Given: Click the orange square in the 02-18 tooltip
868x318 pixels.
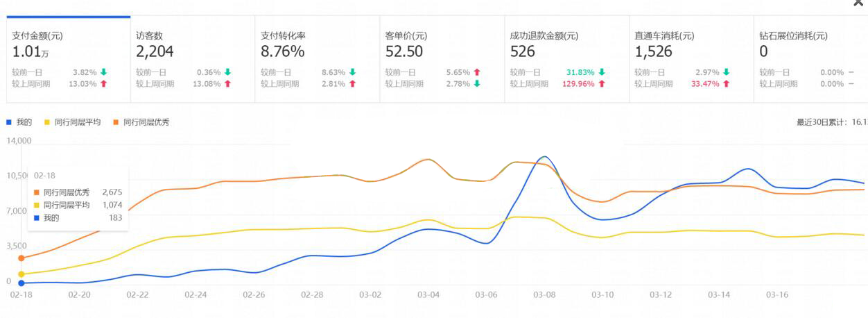Looking at the screenshot, I should point(37,192).
